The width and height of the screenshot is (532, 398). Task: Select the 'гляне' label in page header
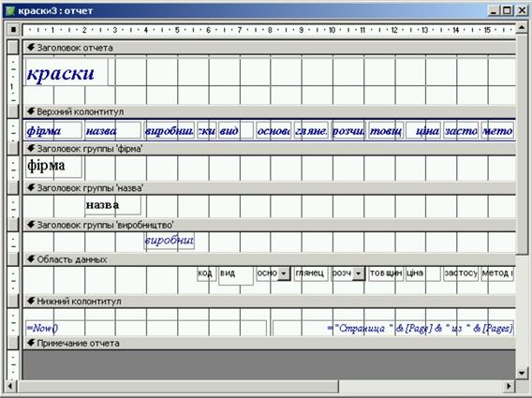[x=311, y=130]
